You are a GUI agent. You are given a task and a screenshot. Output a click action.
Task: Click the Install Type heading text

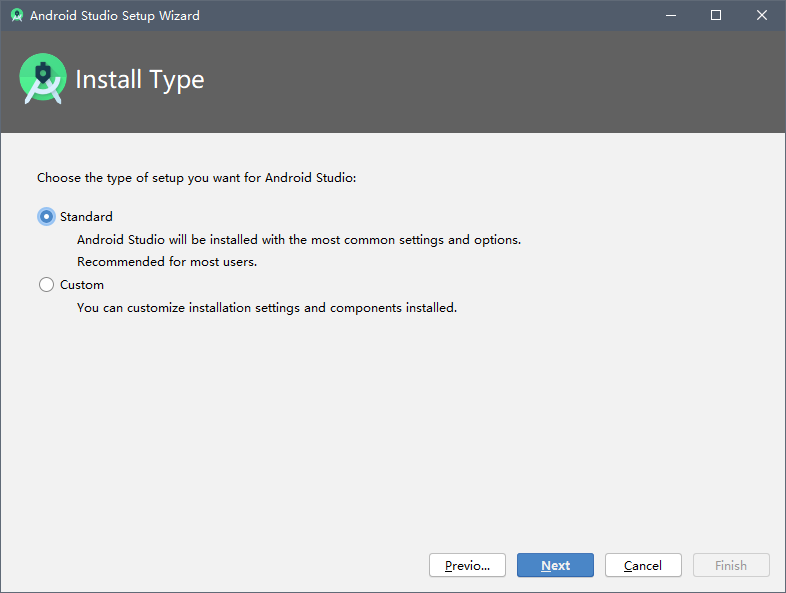pyautogui.click(x=140, y=80)
